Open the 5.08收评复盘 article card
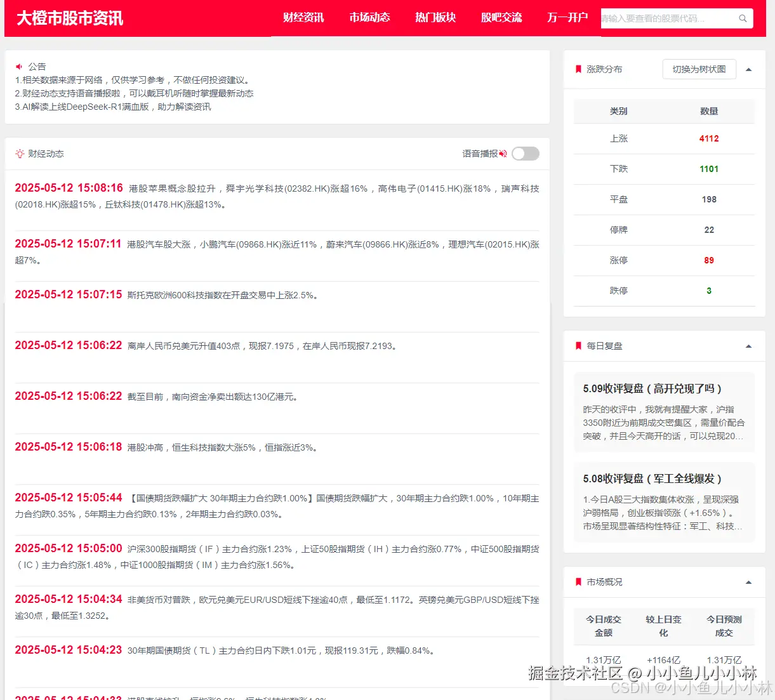775x700 pixels. tap(664, 502)
